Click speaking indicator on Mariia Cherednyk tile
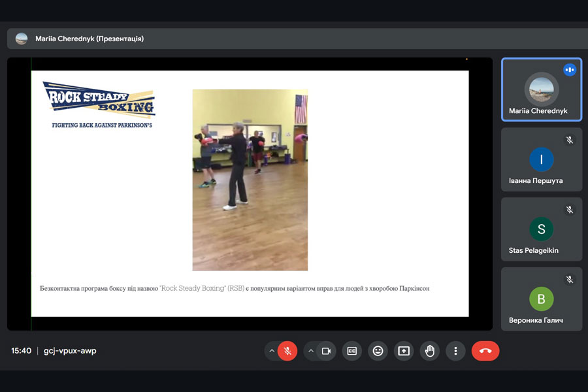Image resolution: width=588 pixels, height=392 pixels. pyautogui.click(x=570, y=70)
